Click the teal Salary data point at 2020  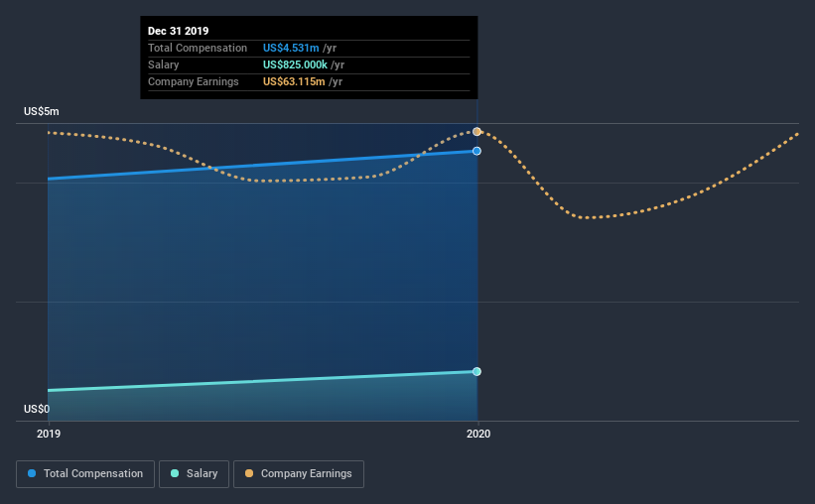476,371
